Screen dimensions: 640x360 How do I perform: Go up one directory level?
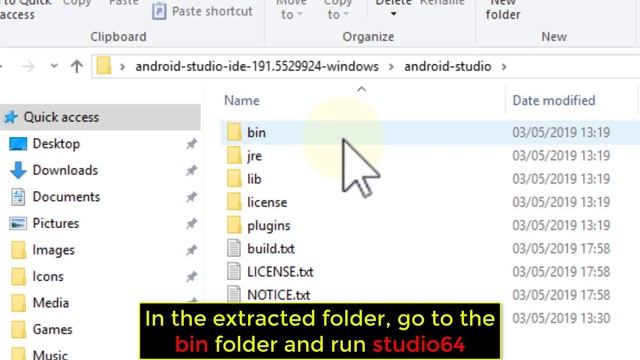77,66
